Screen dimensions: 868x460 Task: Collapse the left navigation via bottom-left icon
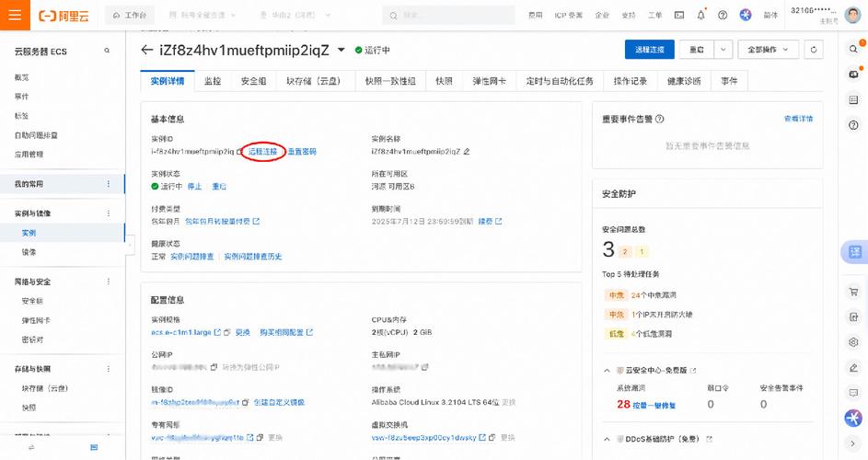pos(31,447)
